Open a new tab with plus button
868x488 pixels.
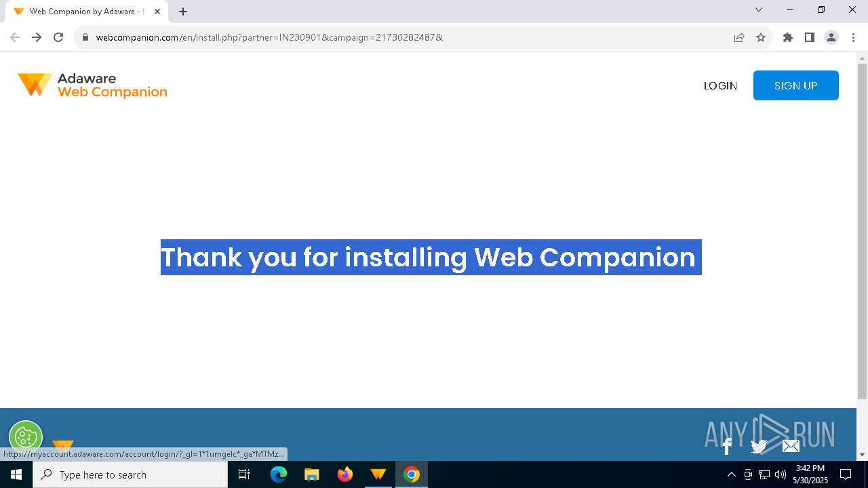[183, 12]
